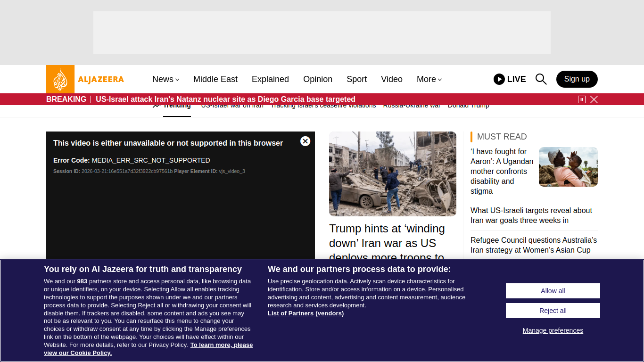Image resolution: width=644 pixels, height=362 pixels.
Task: Open the Video section
Action: (x=392, y=79)
